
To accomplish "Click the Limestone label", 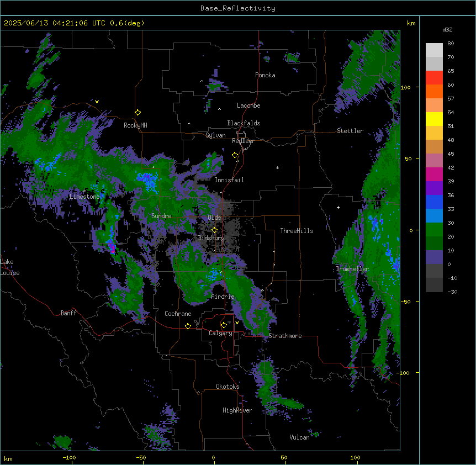I will click(84, 197).
